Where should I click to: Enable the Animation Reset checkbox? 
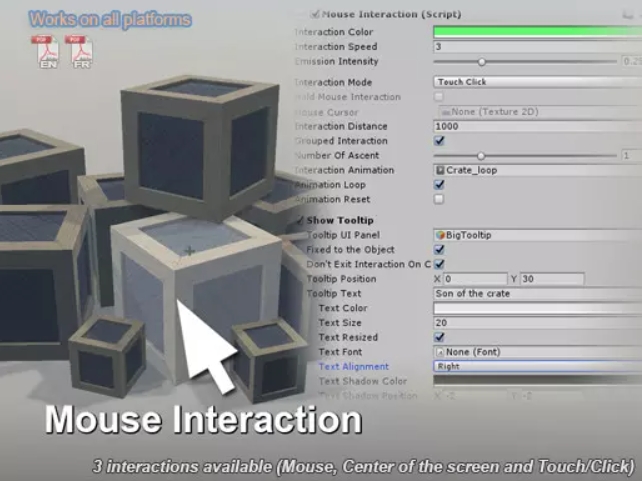(439, 199)
